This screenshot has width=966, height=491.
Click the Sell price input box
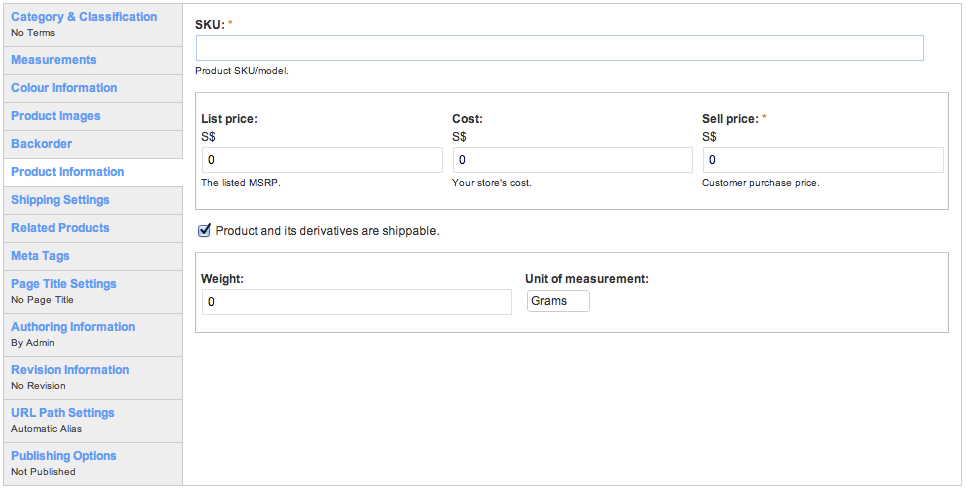point(823,160)
